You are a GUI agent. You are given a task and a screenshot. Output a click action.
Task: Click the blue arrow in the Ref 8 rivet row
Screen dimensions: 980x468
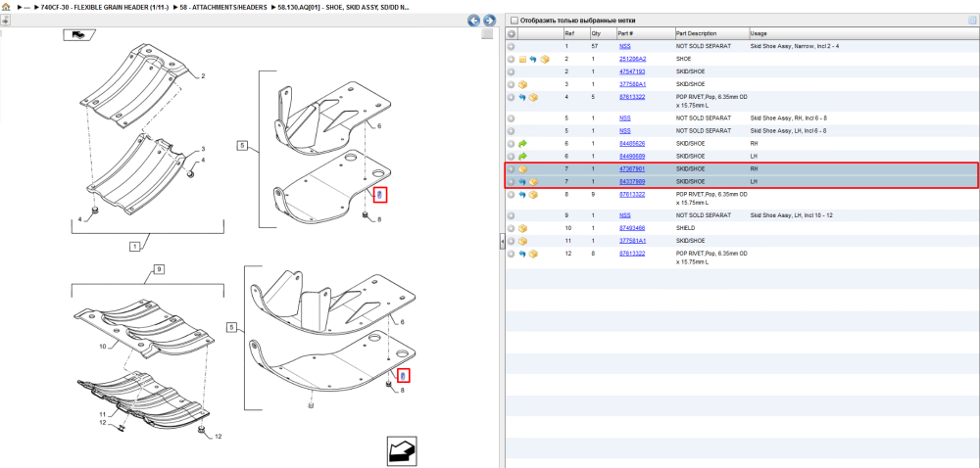(x=522, y=195)
